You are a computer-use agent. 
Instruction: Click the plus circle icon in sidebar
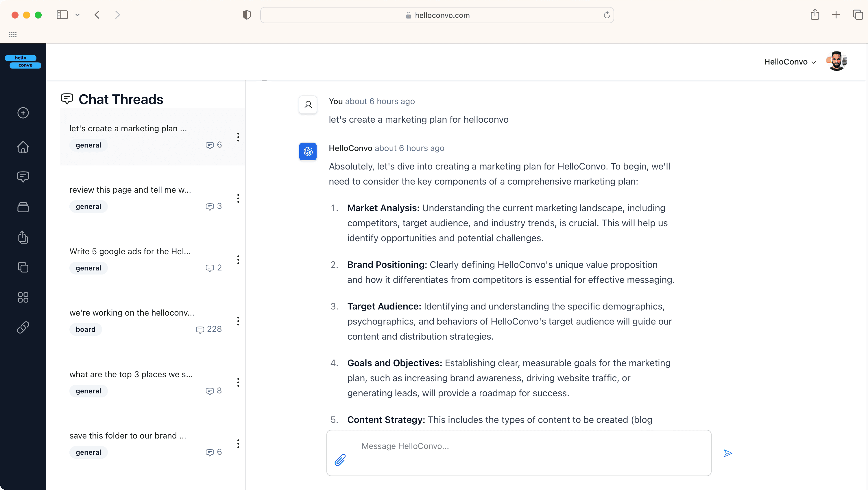click(x=23, y=113)
